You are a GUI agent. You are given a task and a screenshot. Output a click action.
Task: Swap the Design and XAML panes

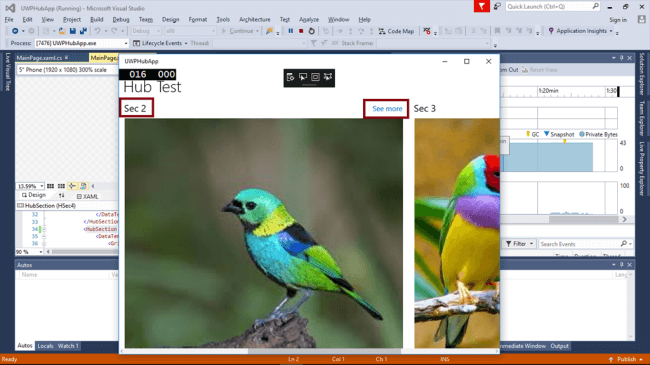[x=61, y=195]
